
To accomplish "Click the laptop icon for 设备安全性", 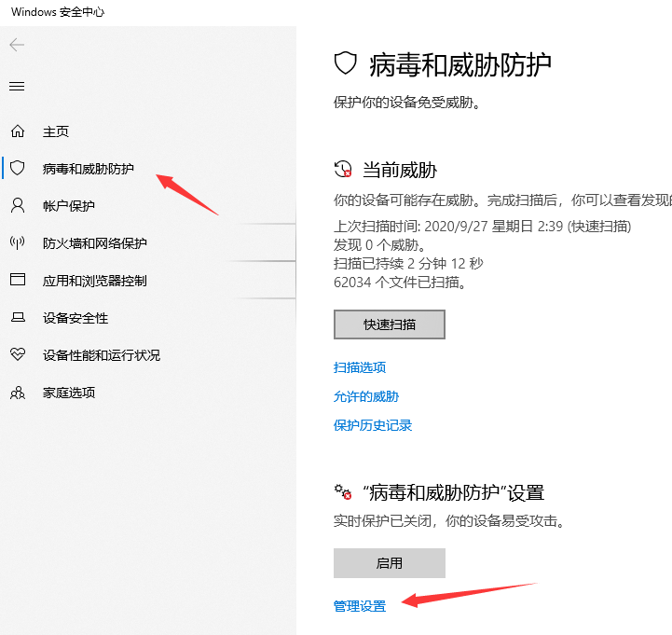I will [17, 318].
